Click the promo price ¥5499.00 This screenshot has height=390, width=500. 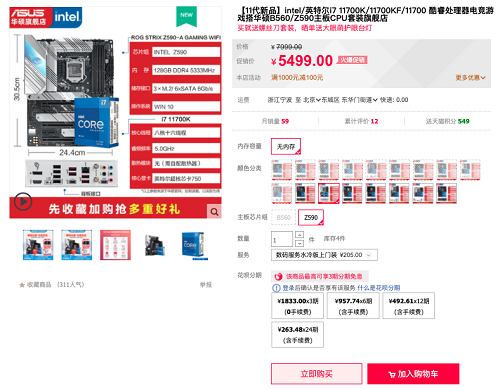(x=302, y=61)
